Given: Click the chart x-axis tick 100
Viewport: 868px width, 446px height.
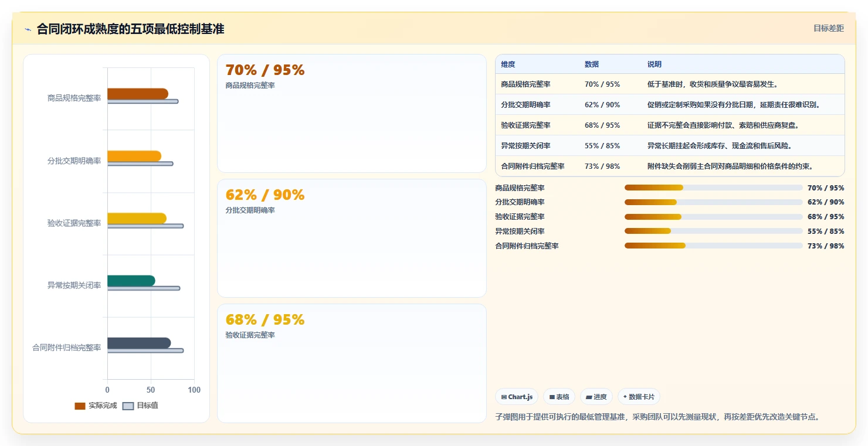Looking at the screenshot, I should point(194,390).
